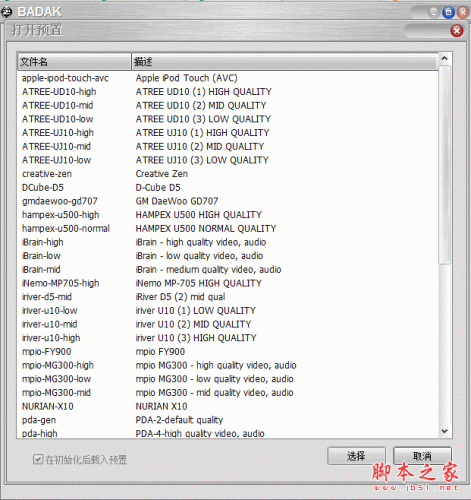Select the ATREE-UJ10-mid preset

pyautogui.click(x=56, y=146)
